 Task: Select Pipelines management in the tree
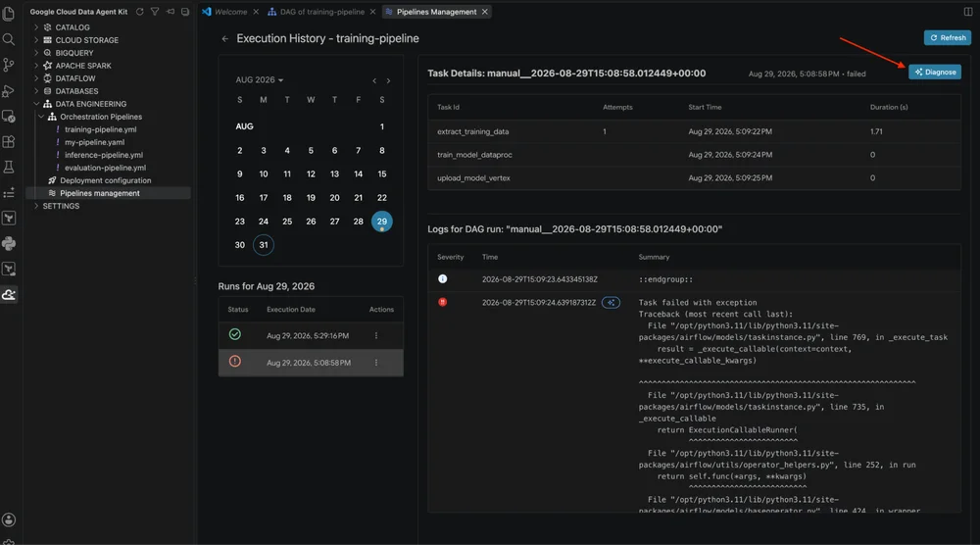[x=99, y=193]
